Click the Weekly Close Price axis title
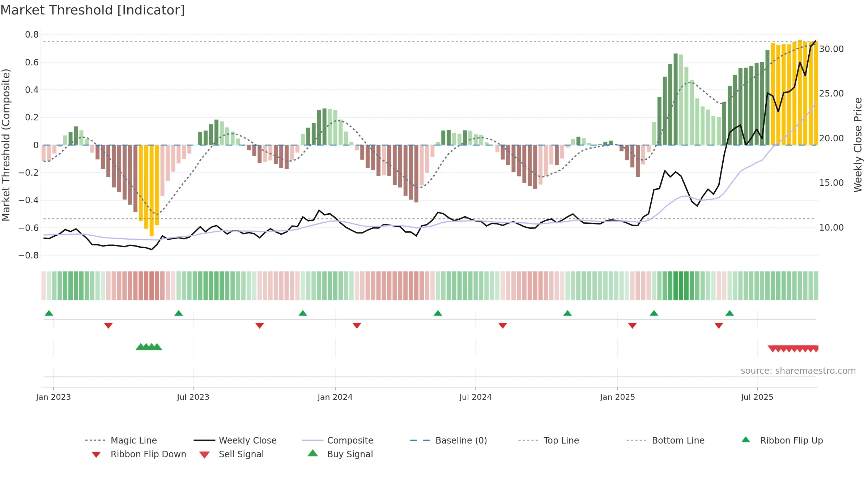The width and height of the screenshot is (868, 488). pyautogui.click(x=858, y=145)
